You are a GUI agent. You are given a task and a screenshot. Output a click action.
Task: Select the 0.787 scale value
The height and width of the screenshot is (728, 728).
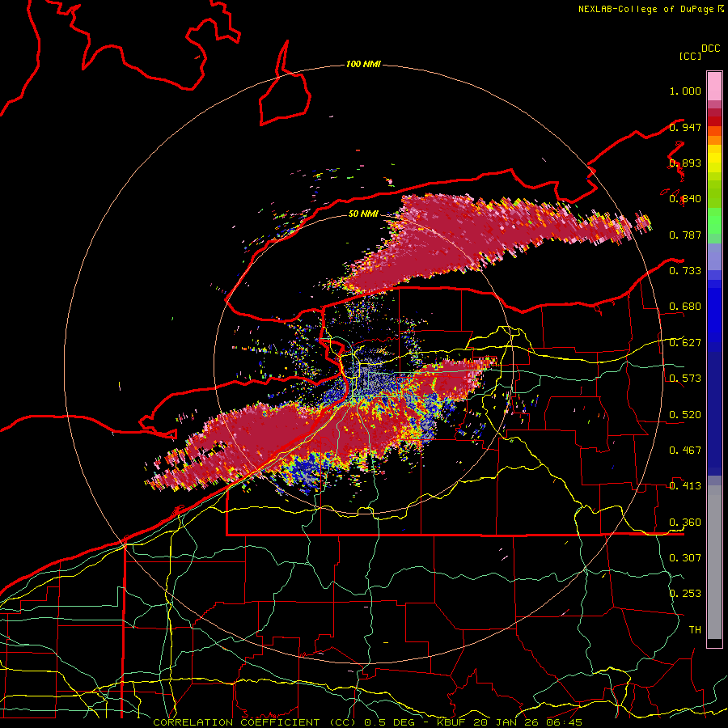(685, 235)
